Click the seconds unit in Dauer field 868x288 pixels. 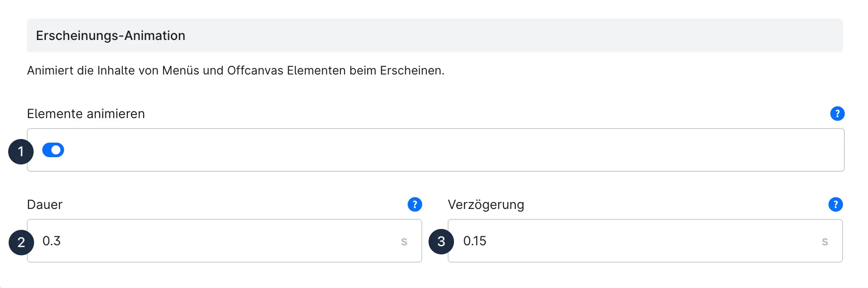coord(404,242)
